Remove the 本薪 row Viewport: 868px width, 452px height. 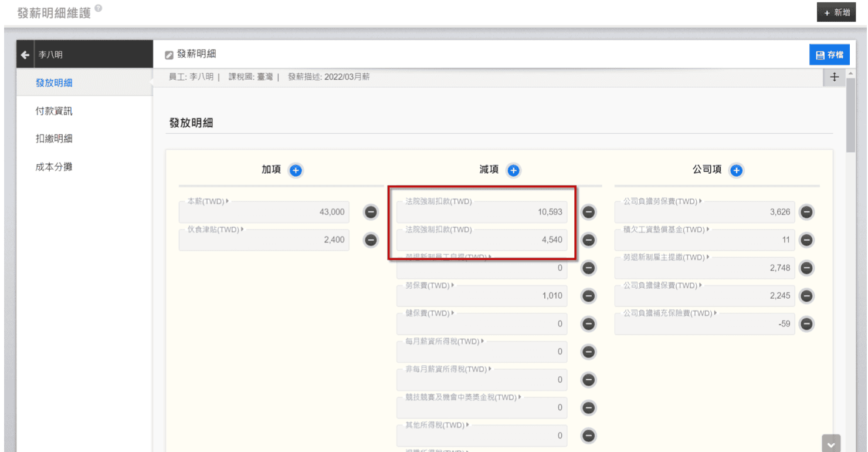[x=371, y=212]
